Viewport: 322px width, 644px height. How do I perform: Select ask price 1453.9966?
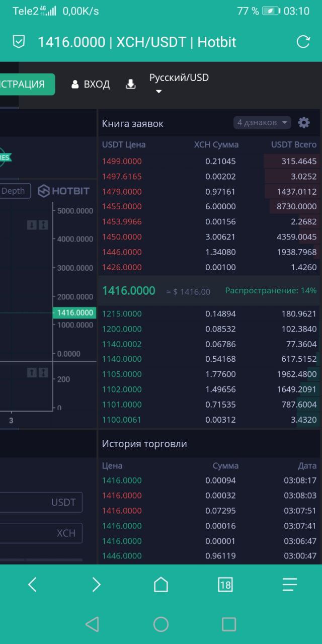click(122, 222)
